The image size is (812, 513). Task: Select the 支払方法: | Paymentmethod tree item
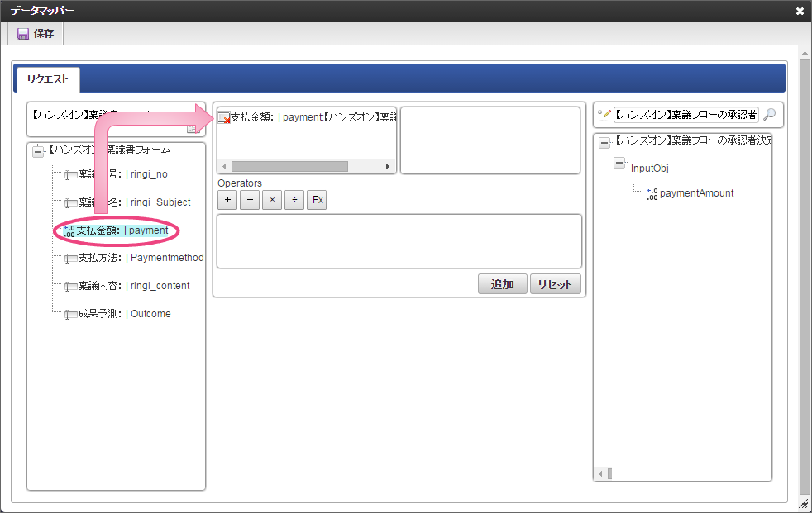coord(141,258)
